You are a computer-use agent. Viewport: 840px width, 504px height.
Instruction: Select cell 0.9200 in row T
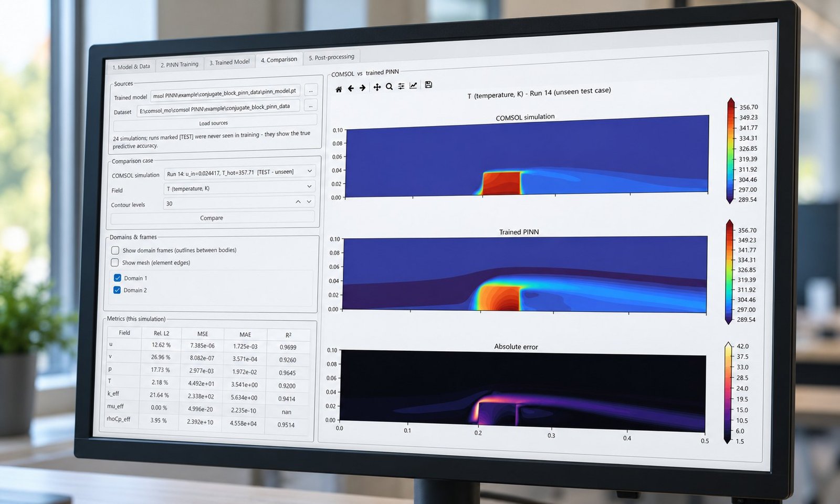pos(287,385)
